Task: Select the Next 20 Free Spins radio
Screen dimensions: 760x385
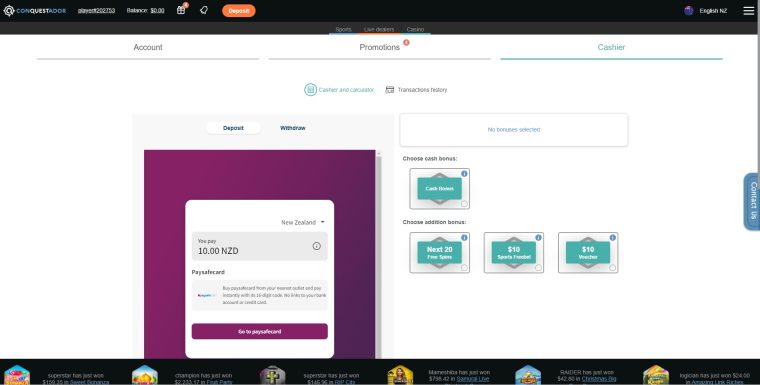Action: (464, 268)
